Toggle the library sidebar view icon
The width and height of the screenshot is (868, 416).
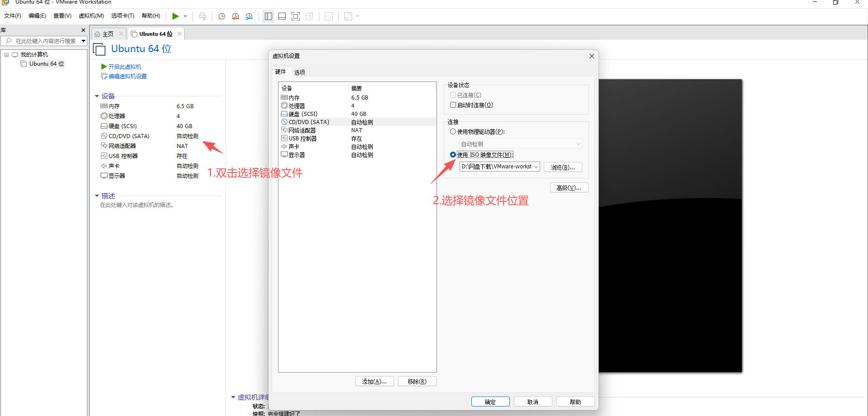click(x=269, y=16)
